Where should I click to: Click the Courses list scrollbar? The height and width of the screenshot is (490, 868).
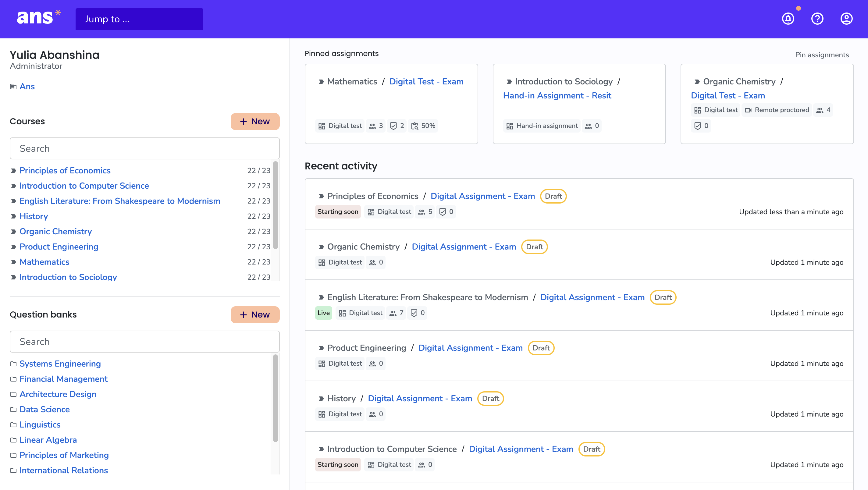point(275,205)
